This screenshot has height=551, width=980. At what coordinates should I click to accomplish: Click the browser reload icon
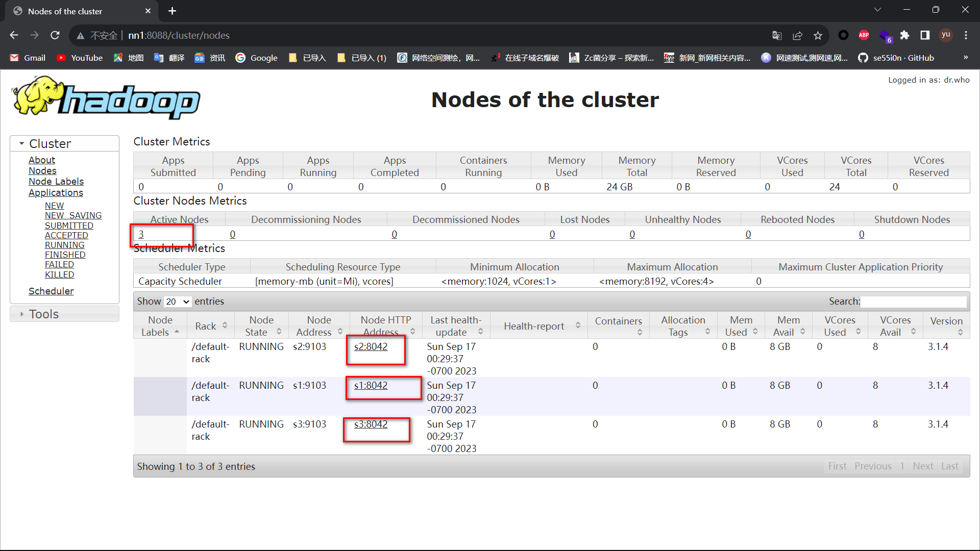55,35
